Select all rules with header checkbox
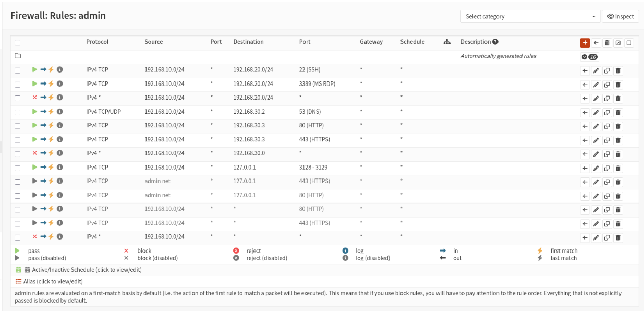644x311 pixels. (18, 43)
